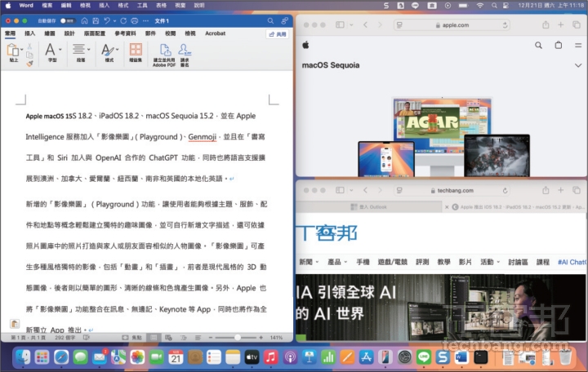Select Print Layout view in Word status bar
This screenshot has height=372, width=588.
(x=154, y=338)
